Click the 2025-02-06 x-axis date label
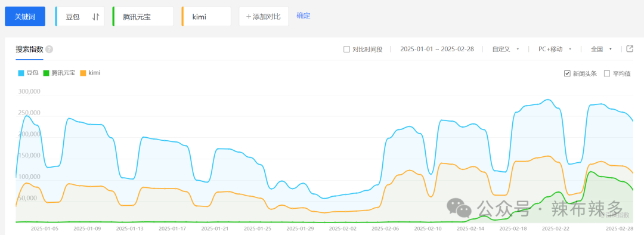 point(386,228)
